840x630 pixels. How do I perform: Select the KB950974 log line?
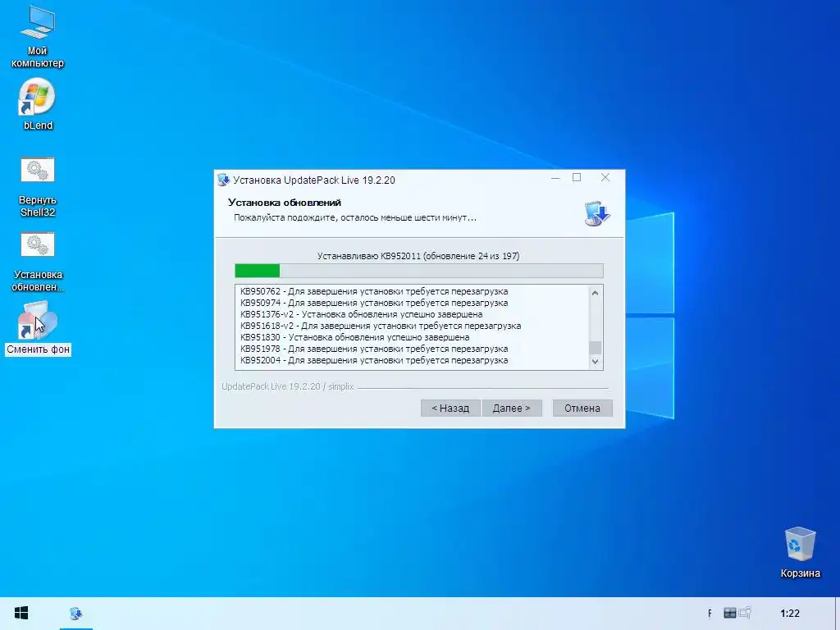(374, 303)
